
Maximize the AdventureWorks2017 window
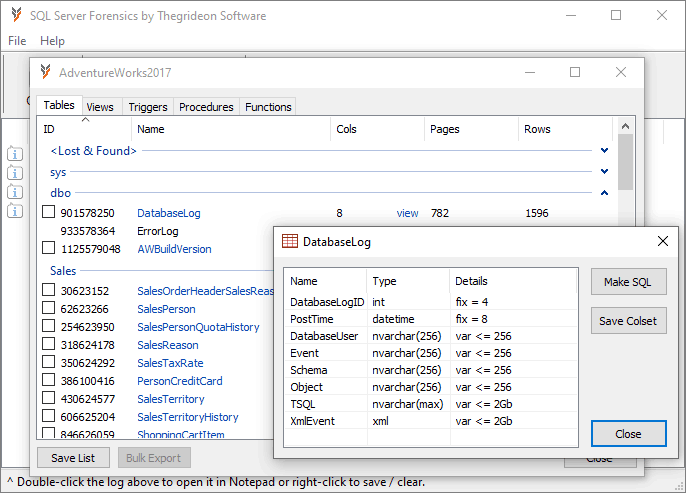pos(575,72)
